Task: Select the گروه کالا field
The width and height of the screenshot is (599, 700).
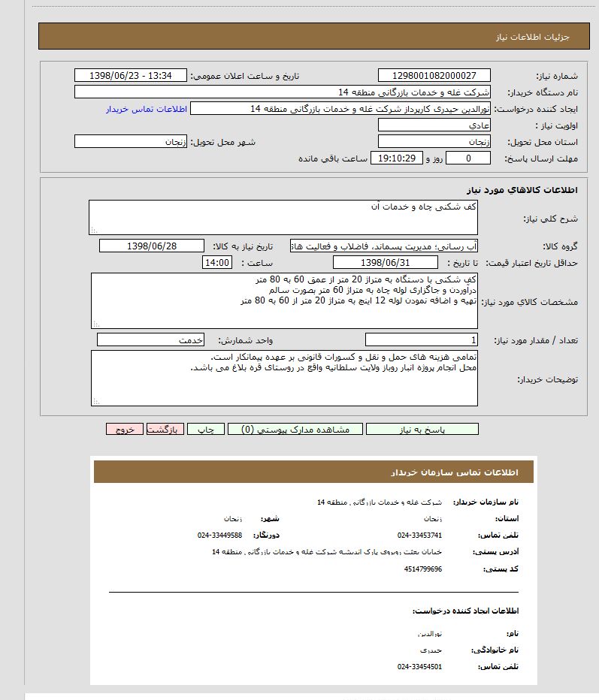Action: tap(384, 246)
